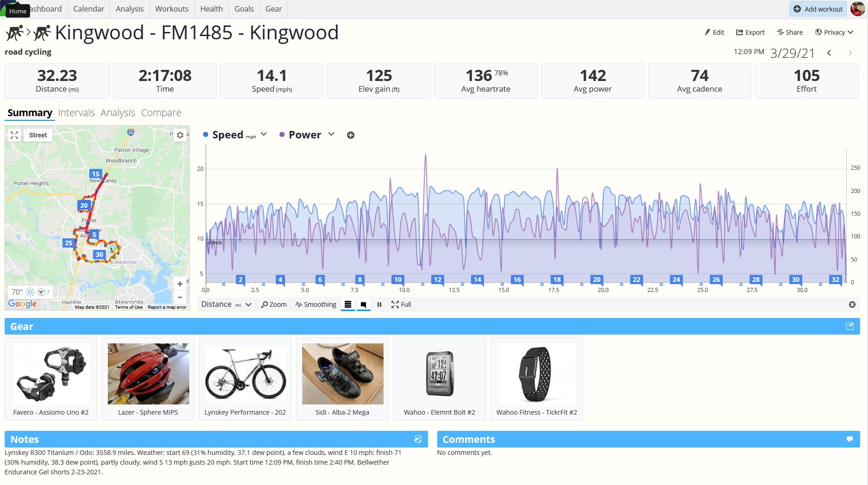Toggle the chart lap lines option
Screen dimensions: 868x485
coord(348,305)
